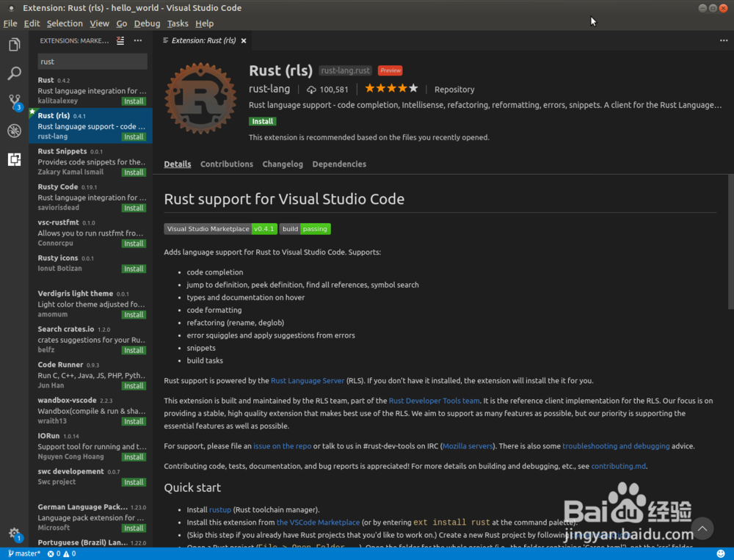Click the errors and warnings status indicator
The height and width of the screenshot is (560, 734).
click(x=62, y=554)
